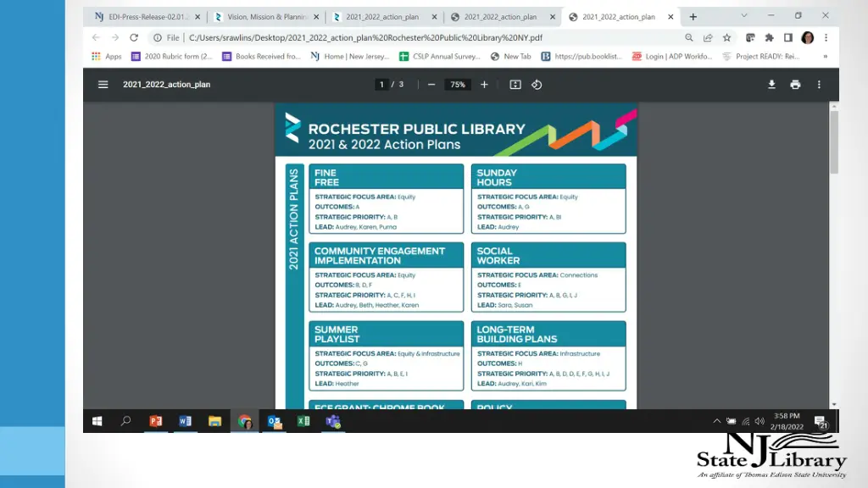Open the Home | New Jersey bookmark
The image size is (868, 488).
coord(350,57)
